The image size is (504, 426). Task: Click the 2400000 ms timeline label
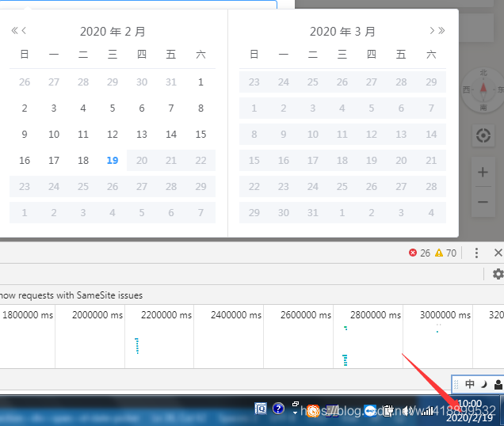[236, 315]
